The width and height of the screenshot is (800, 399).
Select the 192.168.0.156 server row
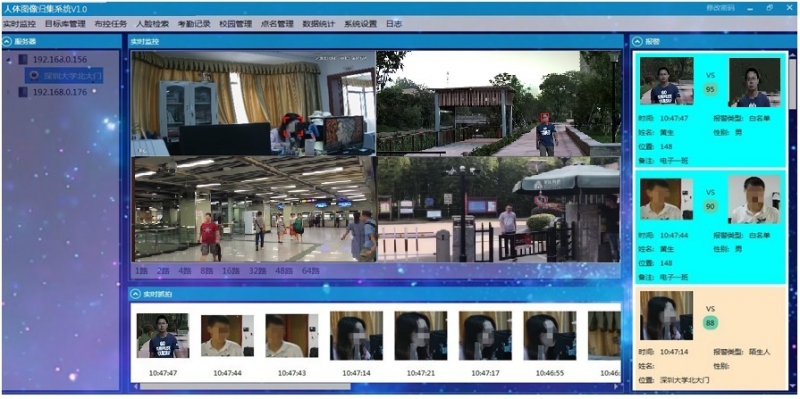click(60, 60)
